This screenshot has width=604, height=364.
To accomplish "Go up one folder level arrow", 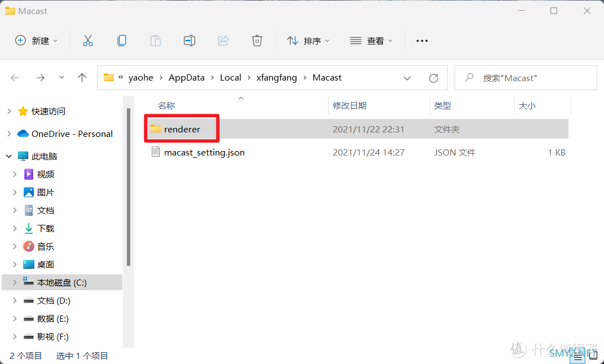I will click(82, 78).
